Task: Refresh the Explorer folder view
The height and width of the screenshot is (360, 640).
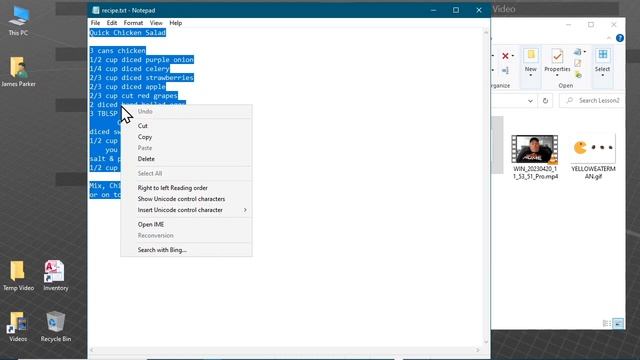Action: pos(545,101)
